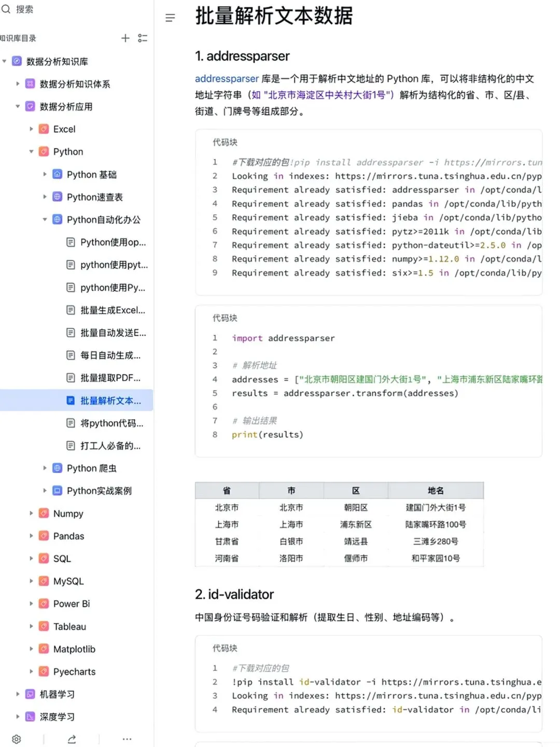Click the import addressparser code line
This screenshot has height=747, width=560.
(283, 338)
